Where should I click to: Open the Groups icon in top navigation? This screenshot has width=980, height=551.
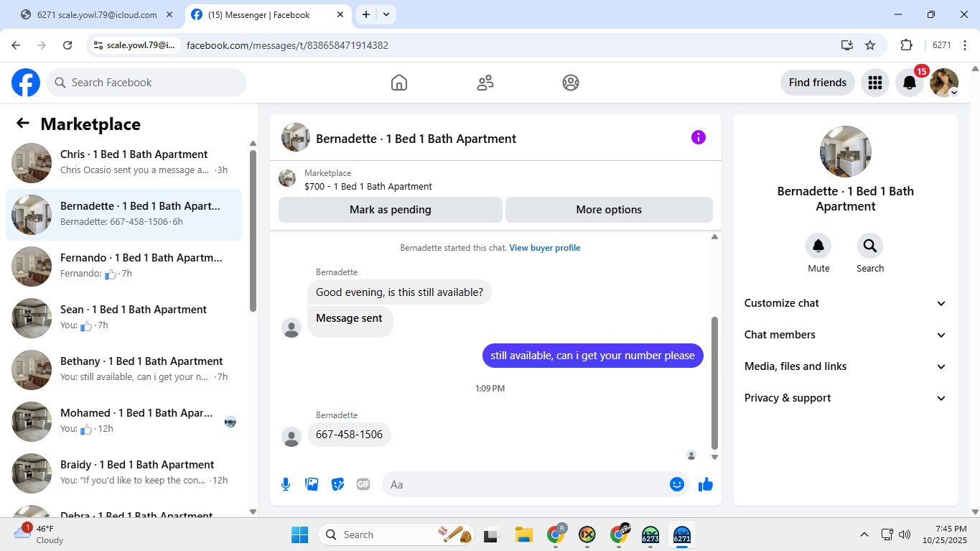pos(571,83)
